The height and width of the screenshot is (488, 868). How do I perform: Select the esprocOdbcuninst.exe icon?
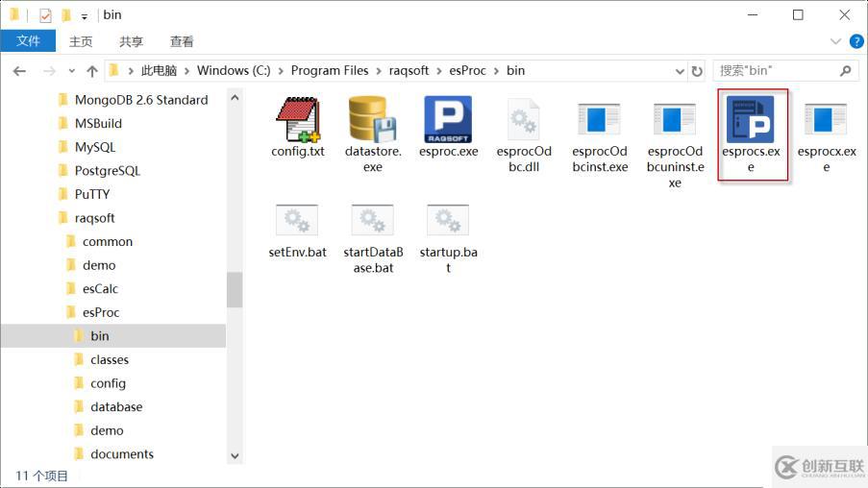coord(674,119)
